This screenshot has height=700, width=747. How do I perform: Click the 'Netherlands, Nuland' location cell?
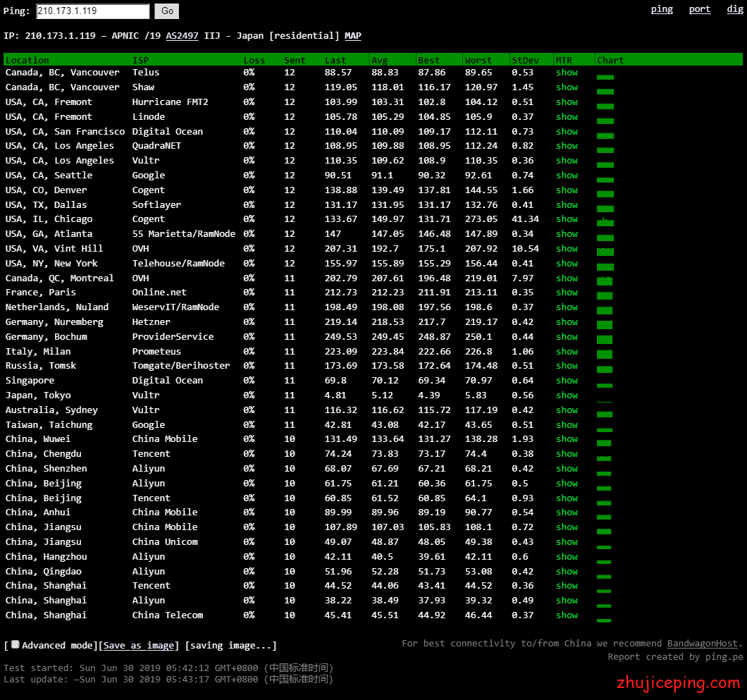(56, 307)
